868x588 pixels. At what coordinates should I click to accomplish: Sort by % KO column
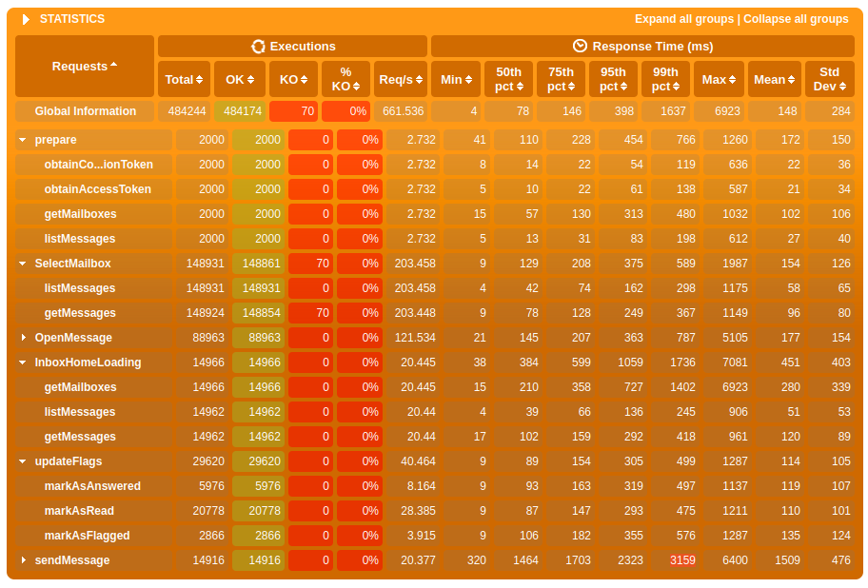click(345, 79)
